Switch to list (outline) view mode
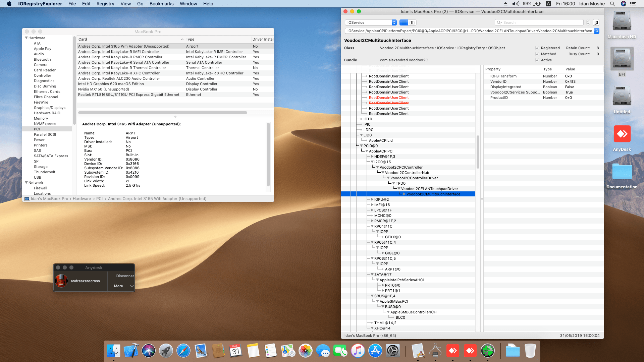Viewport: 644px width, 362px height. point(404,22)
